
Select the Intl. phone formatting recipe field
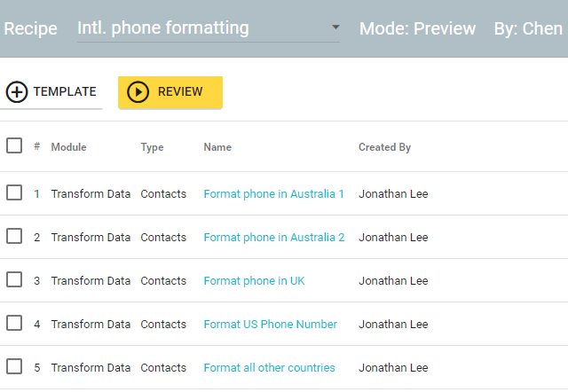click(209, 28)
